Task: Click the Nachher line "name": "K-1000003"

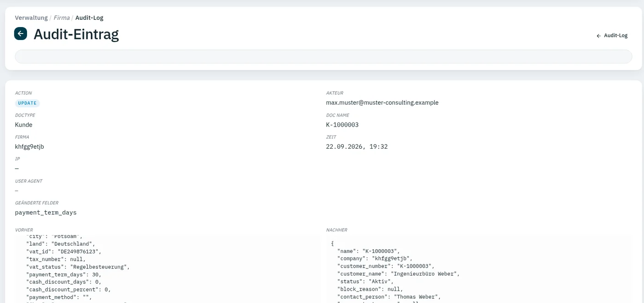Action: click(369, 251)
